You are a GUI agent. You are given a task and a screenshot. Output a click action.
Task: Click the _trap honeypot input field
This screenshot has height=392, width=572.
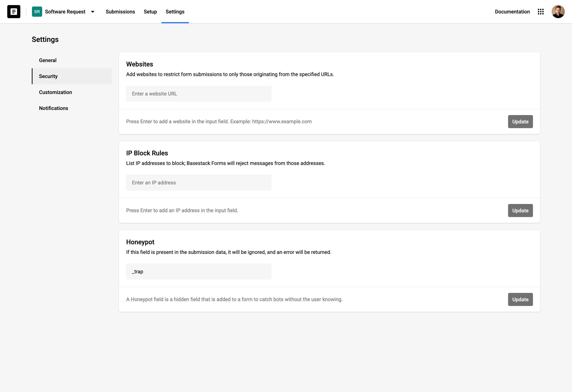[x=198, y=271]
